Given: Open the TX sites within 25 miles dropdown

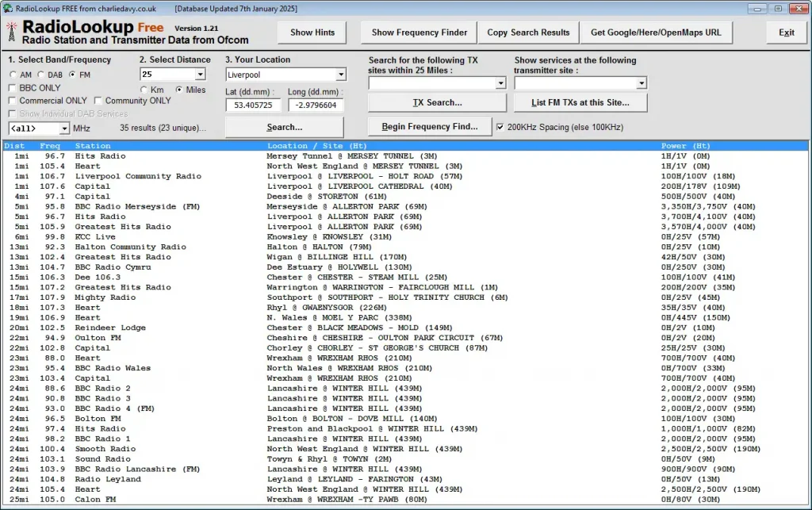Looking at the screenshot, I should click(502, 82).
